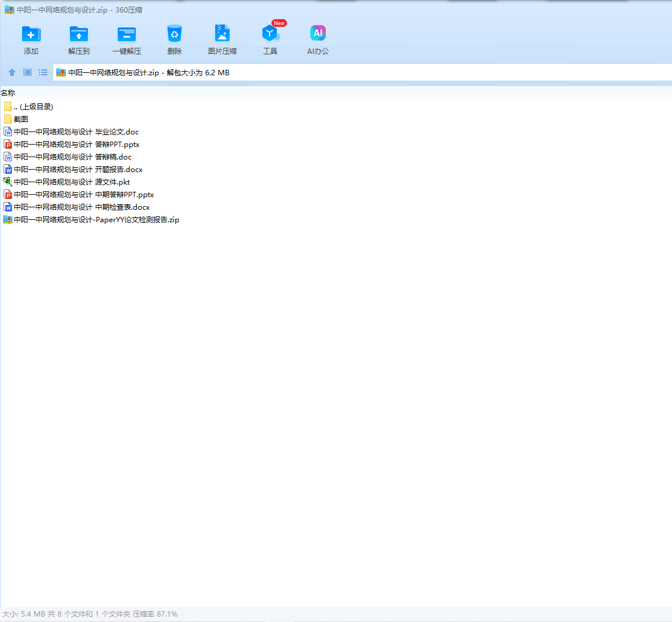Go up one level with the up arrow

tap(12, 72)
